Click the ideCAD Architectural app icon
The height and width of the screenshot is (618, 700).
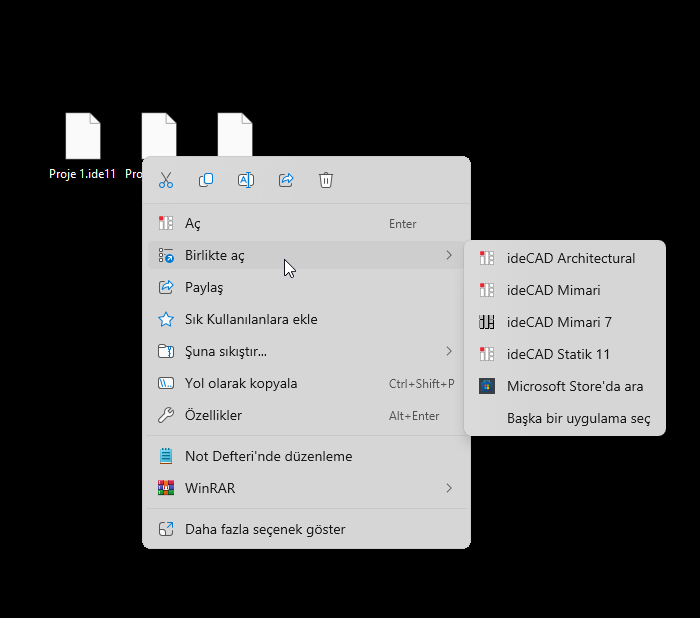pyautogui.click(x=487, y=258)
